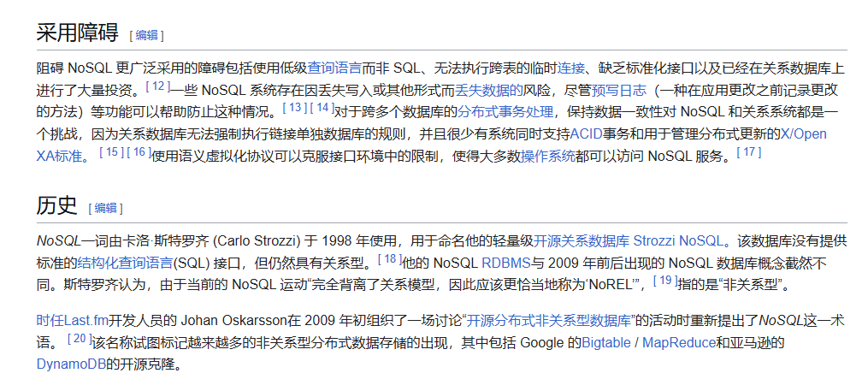Open the 开源关系数据库 link
868x385 pixels.
coord(582,240)
